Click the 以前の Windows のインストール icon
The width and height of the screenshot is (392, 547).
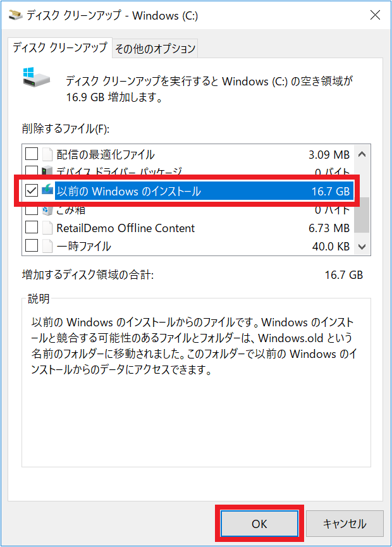click(x=48, y=190)
